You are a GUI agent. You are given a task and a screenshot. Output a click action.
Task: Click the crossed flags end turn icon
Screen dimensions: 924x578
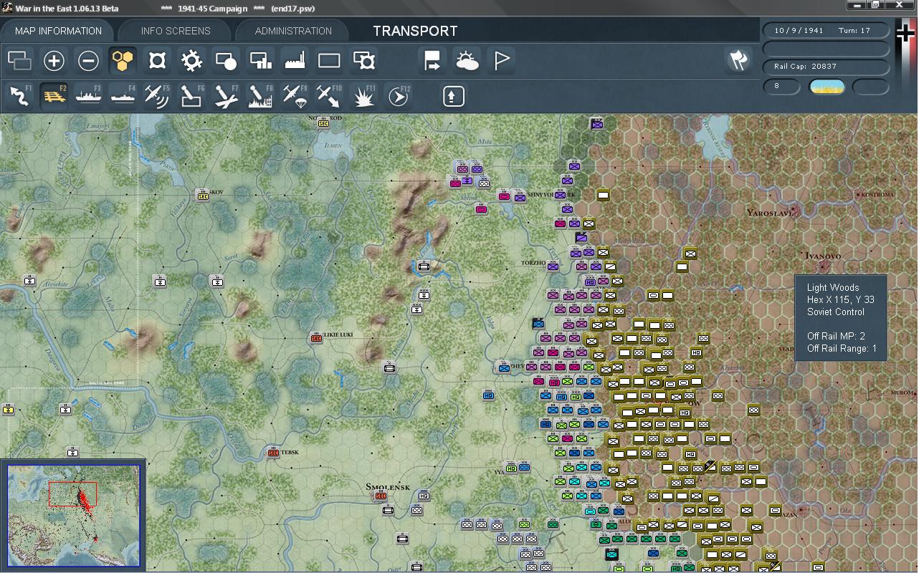click(738, 61)
